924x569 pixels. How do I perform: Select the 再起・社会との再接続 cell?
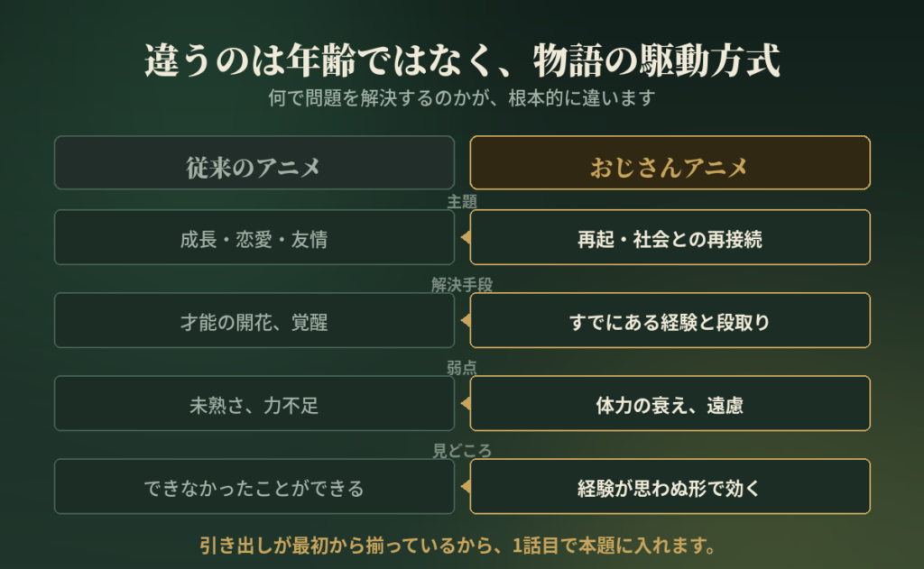click(670, 237)
